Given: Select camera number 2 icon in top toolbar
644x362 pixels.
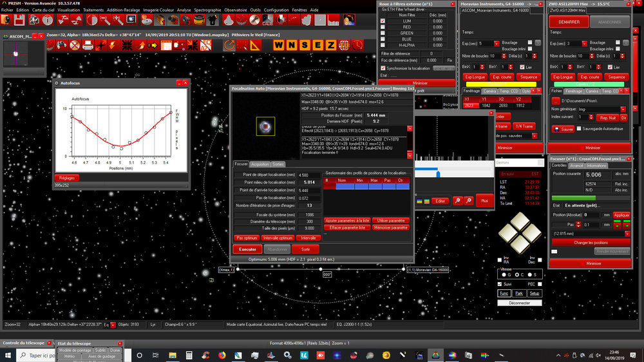Looking at the screenshot, I should pos(173,20).
